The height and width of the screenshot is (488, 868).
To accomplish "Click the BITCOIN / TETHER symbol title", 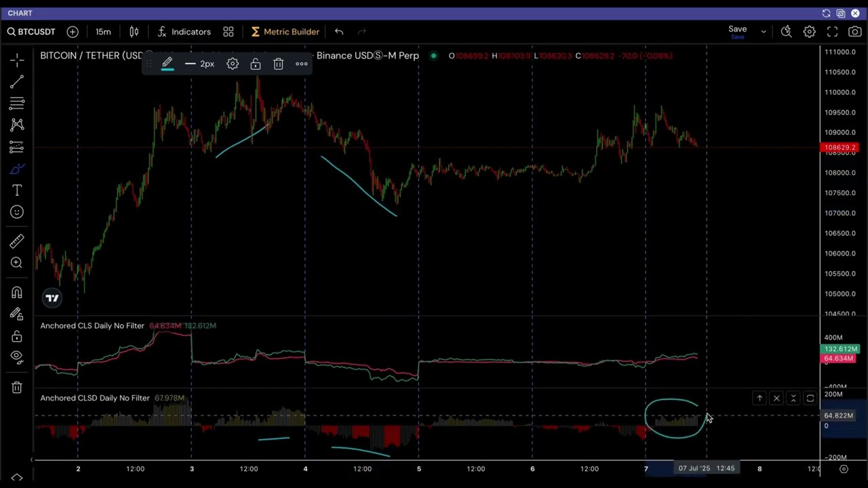I will (92, 56).
